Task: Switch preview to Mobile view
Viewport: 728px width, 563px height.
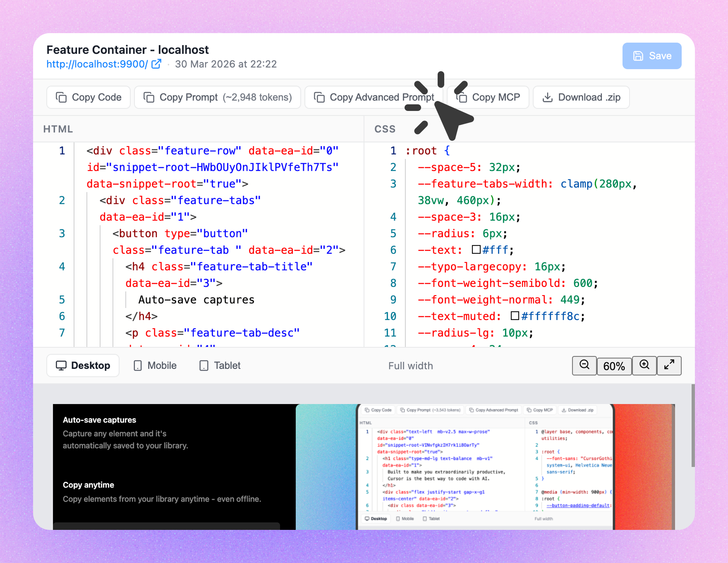Action: pyautogui.click(x=155, y=366)
